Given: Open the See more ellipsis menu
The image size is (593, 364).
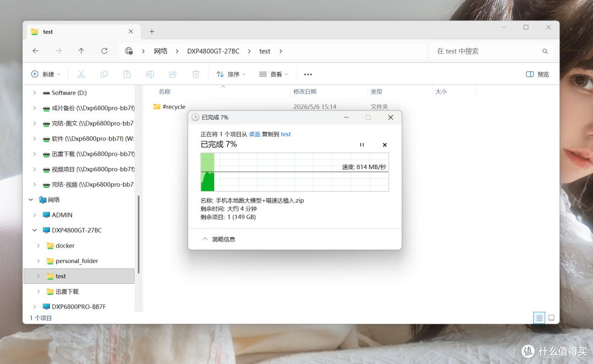Looking at the screenshot, I should pyautogui.click(x=308, y=75).
